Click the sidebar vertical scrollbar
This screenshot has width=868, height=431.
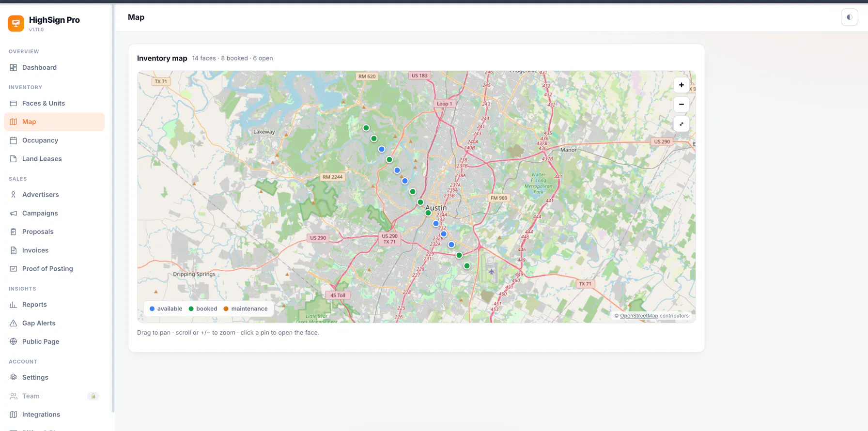pos(113,208)
